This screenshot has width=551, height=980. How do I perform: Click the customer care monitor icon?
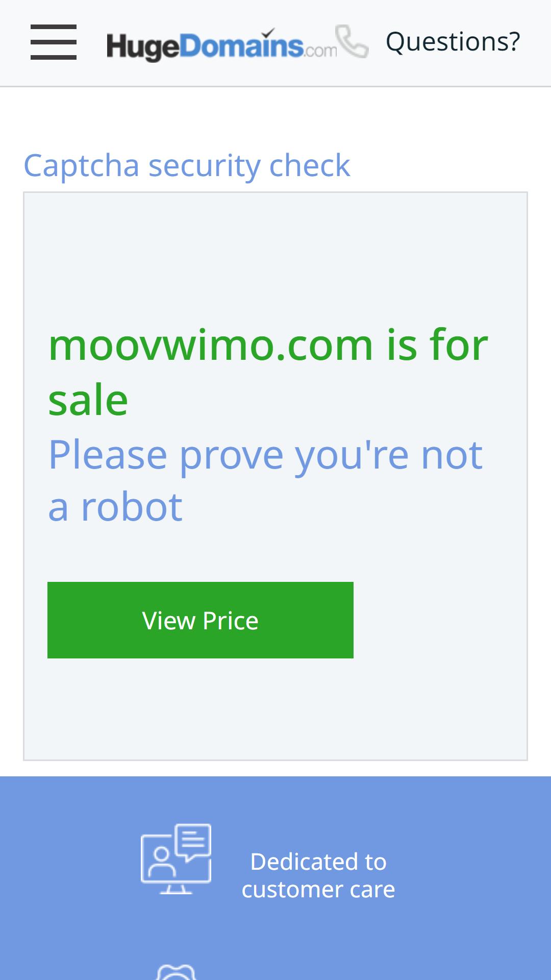click(176, 859)
